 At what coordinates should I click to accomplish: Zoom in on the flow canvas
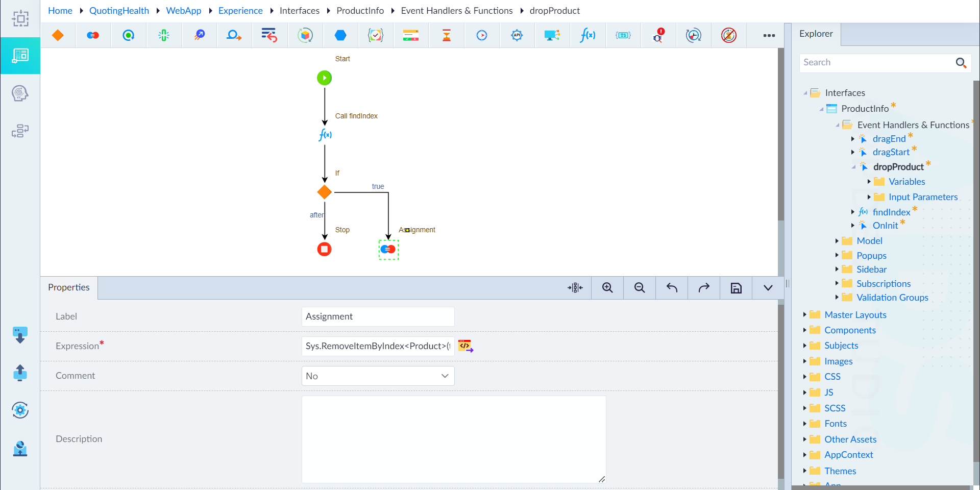[x=607, y=288]
